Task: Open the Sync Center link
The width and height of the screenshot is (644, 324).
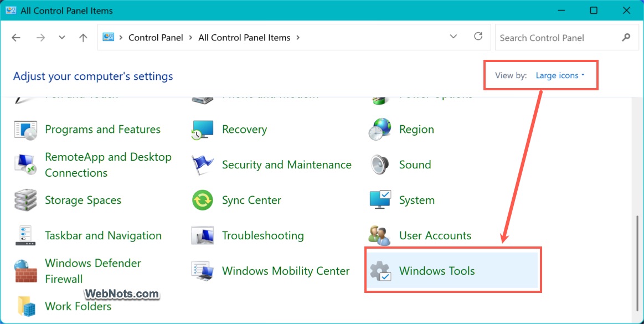Action: coord(251,200)
